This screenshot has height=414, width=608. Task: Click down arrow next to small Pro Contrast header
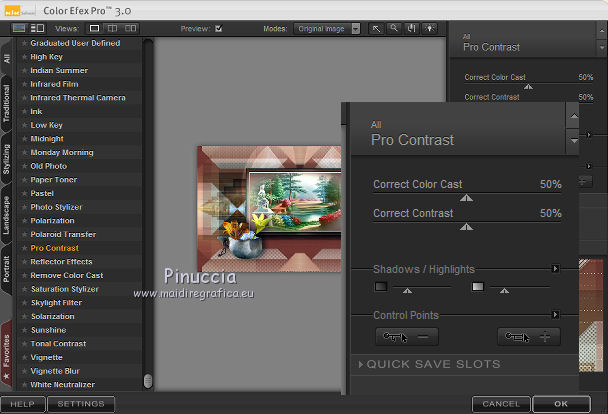click(x=602, y=48)
